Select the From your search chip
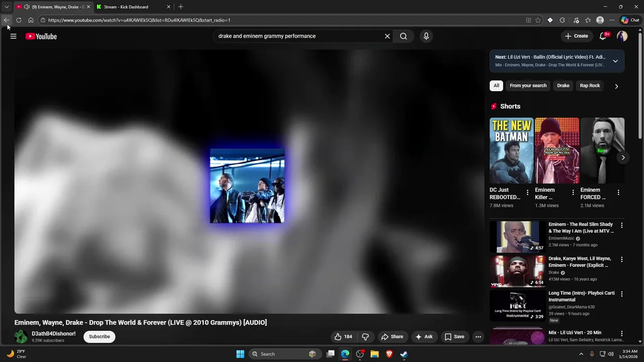The width and height of the screenshot is (644, 362). 528,85
